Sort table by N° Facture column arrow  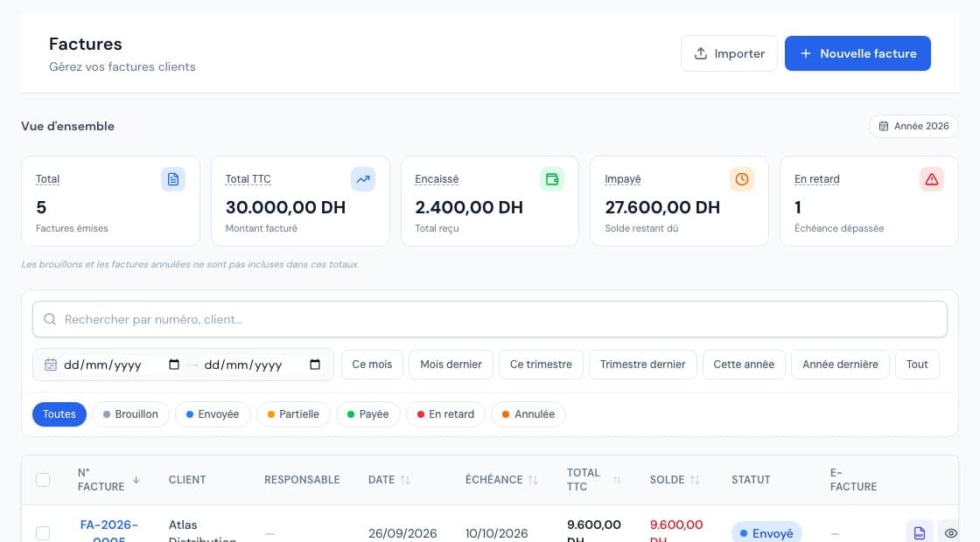[x=136, y=480]
